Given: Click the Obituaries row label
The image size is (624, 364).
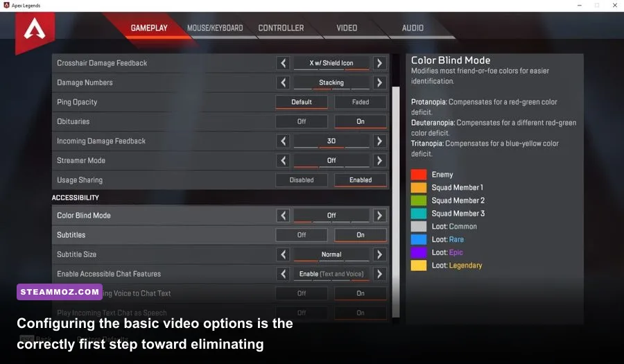Looking at the screenshot, I should pyautogui.click(x=73, y=121).
